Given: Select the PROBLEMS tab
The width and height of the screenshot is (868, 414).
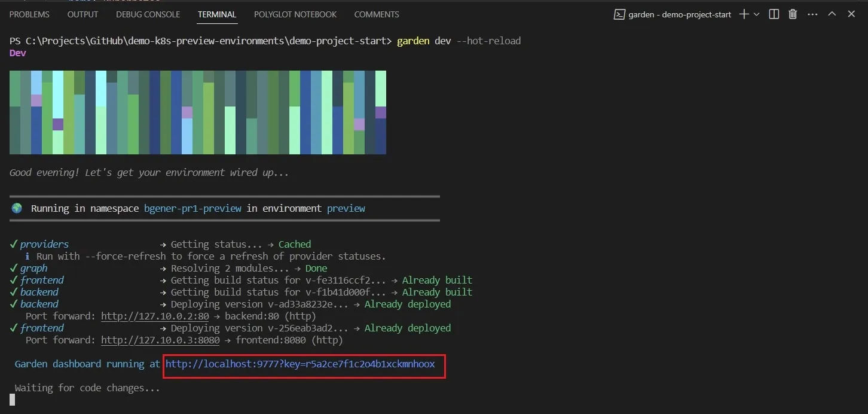Looking at the screenshot, I should point(29,14).
